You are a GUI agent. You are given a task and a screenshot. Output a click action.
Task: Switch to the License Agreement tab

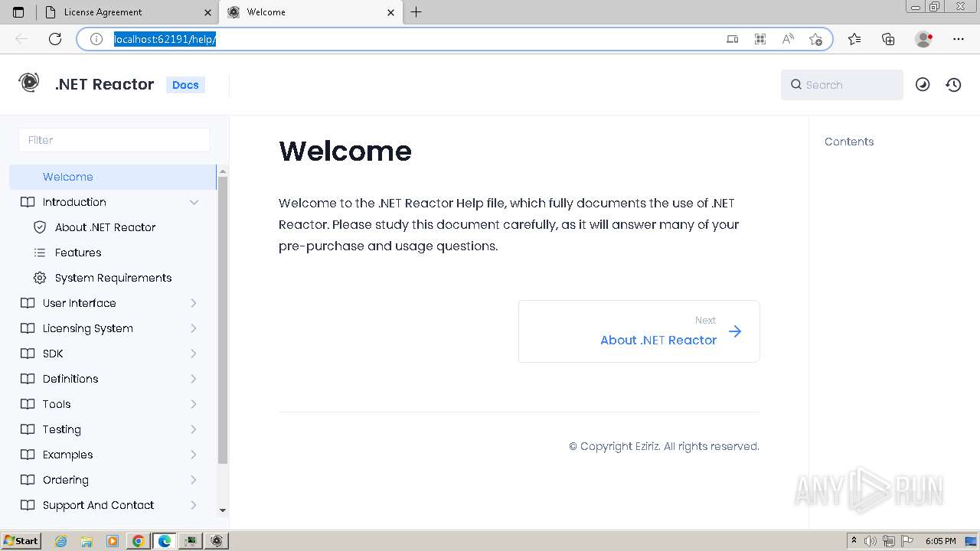[127, 12]
